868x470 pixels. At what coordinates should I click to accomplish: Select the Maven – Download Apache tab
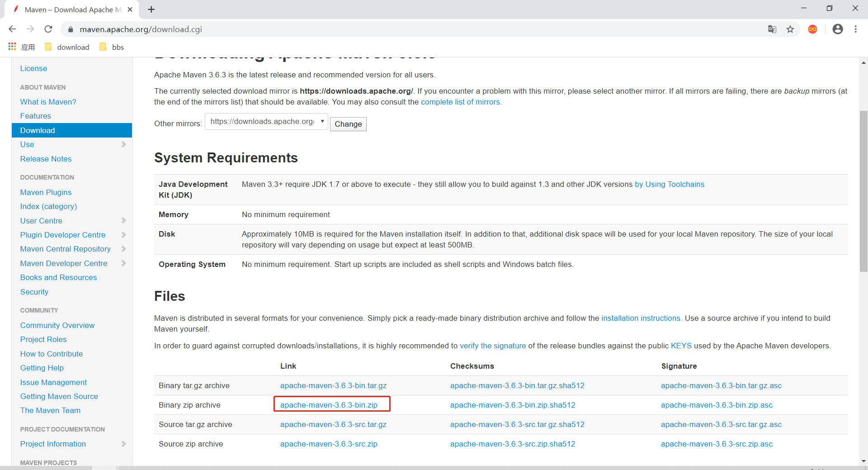point(72,9)
